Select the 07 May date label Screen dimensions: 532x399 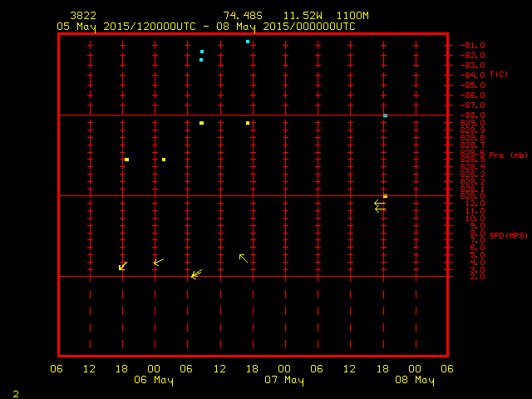click(x=284, y=381)
